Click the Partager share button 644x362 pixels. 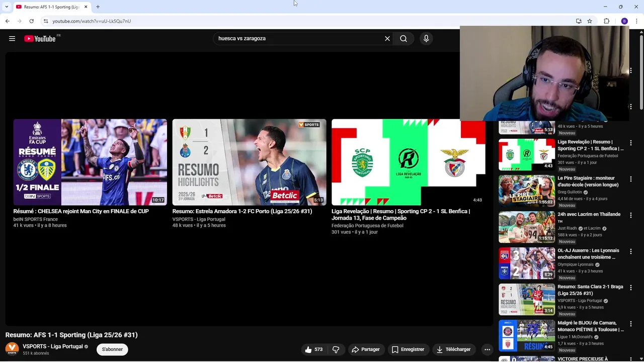tap(365, 349)
